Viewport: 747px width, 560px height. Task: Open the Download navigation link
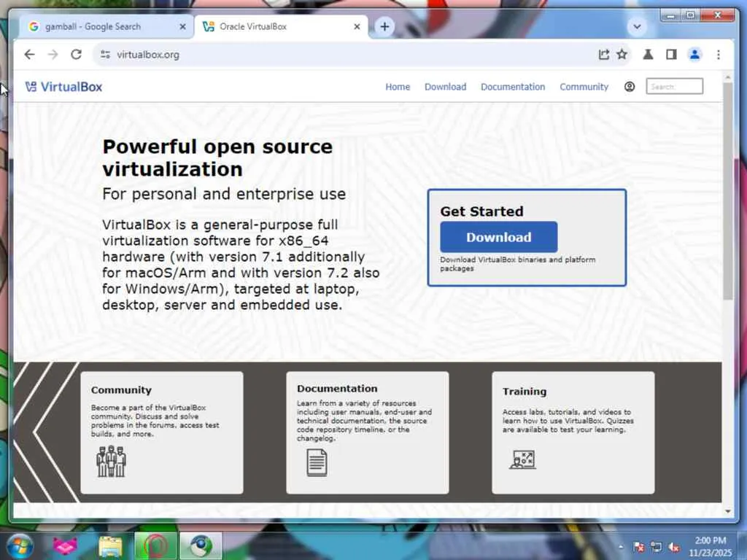[446, 87]
